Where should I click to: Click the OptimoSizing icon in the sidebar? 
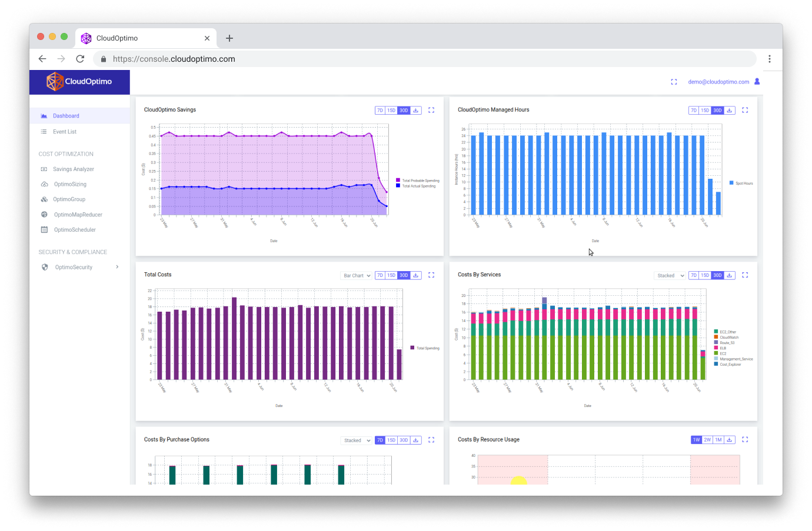point(44,184)
